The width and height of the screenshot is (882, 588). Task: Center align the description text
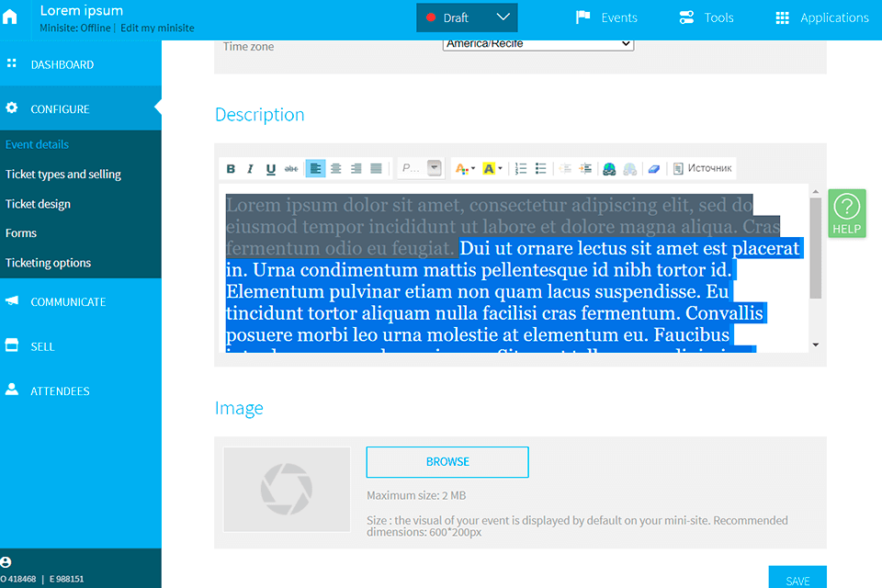pyautogui.click(x=336, y=168)
